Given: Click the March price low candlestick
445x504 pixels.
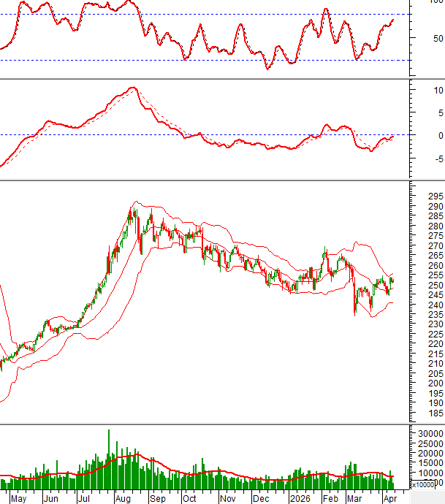Looking at the screenshot, I should click(355, 310).
